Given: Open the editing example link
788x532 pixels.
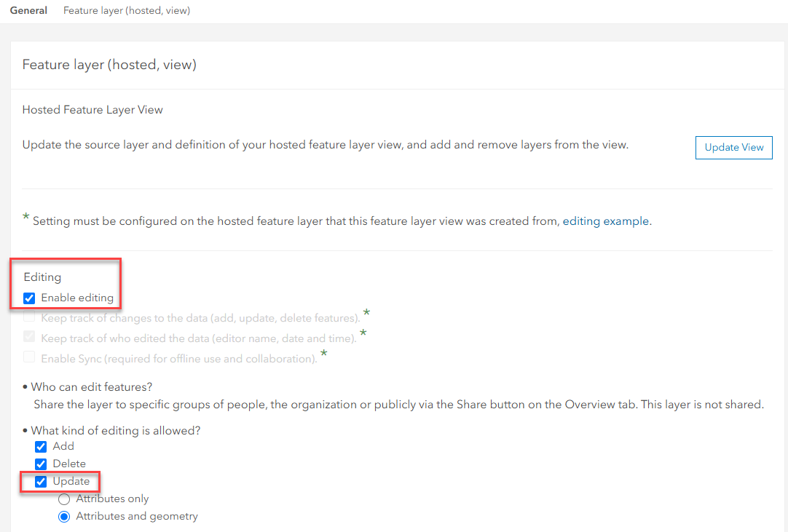Looking at the screenshot, I should tap(605, 221).
